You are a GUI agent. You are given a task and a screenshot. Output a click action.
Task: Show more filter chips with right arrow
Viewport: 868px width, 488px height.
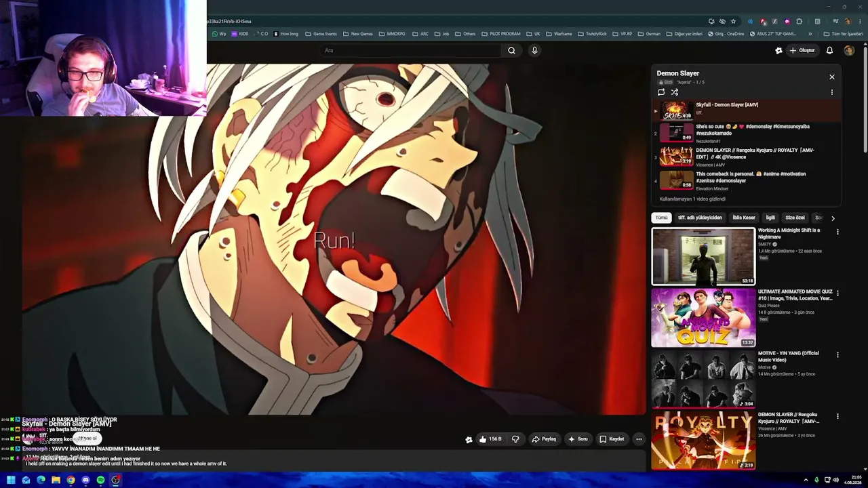833,218
